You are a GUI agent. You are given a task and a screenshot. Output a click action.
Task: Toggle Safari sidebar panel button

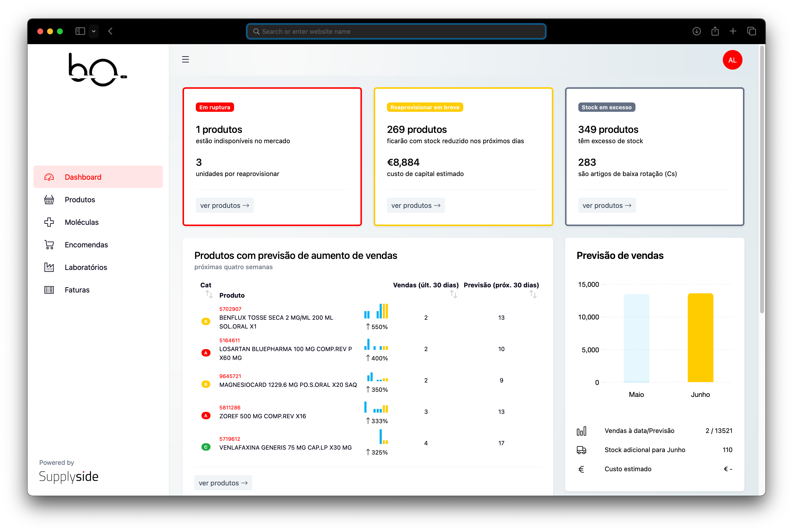tap(80, 31)
